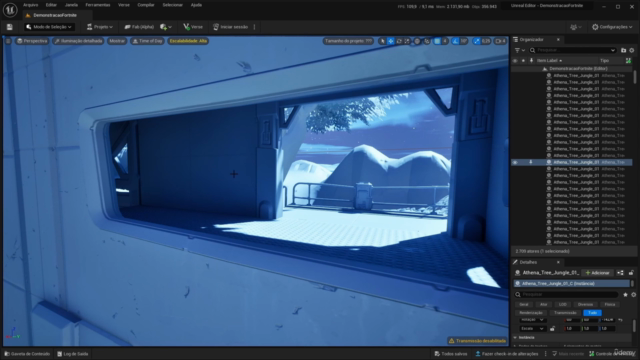Toggle visibility eye of selected Athena_Tree_Jungle_01 row
This screenshot has width=640, height=360.
coord(515,162)
